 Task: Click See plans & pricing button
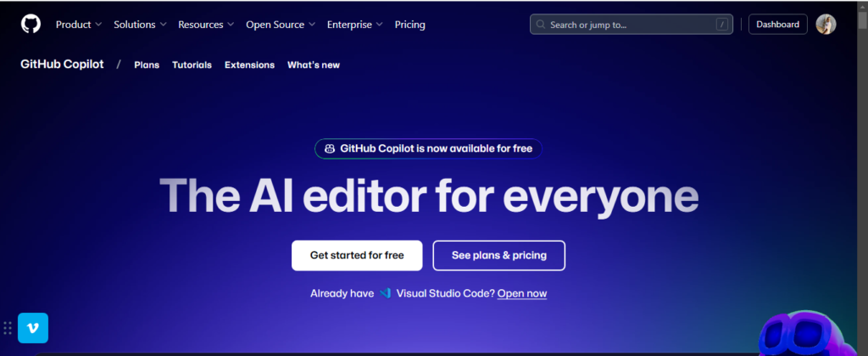point(498,255)
